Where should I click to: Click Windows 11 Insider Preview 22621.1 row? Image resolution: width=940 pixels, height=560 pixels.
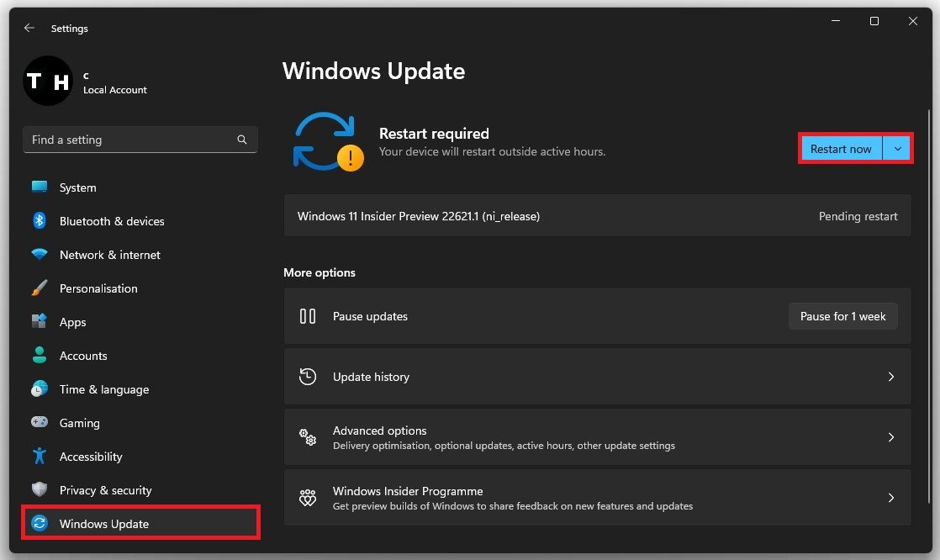(597, 216)
